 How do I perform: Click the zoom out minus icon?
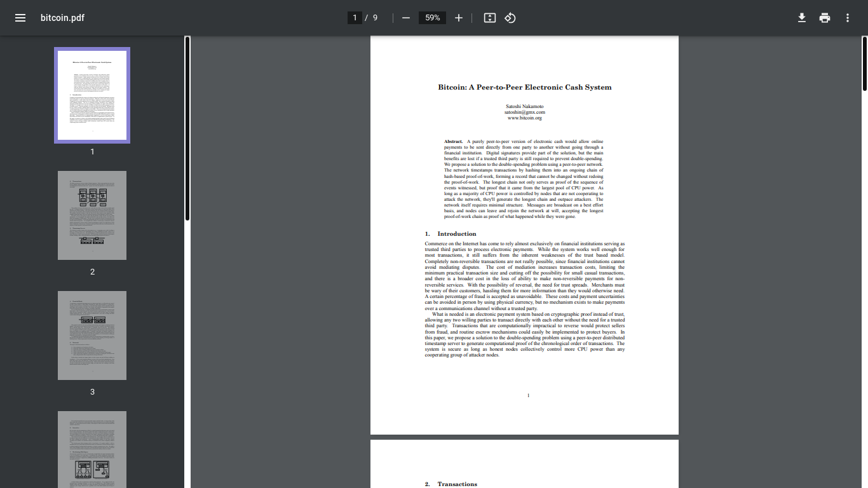[406, 18]
